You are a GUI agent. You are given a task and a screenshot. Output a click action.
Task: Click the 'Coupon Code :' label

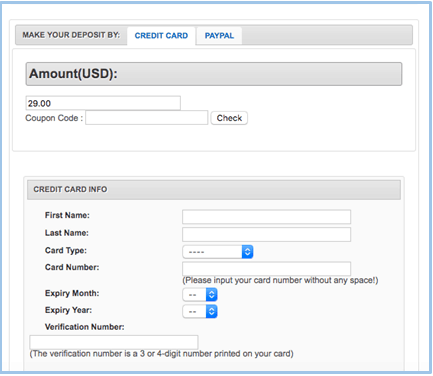tap(54, 118)
